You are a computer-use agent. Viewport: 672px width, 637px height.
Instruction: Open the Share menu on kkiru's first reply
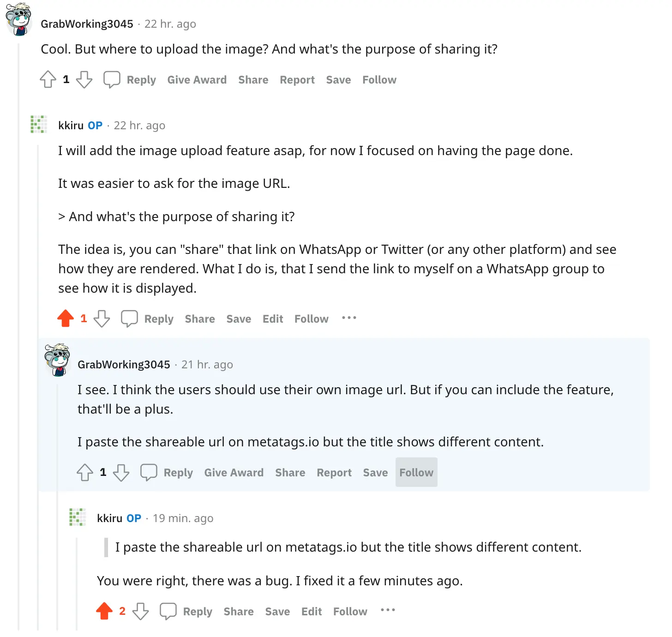coord(199,318)
